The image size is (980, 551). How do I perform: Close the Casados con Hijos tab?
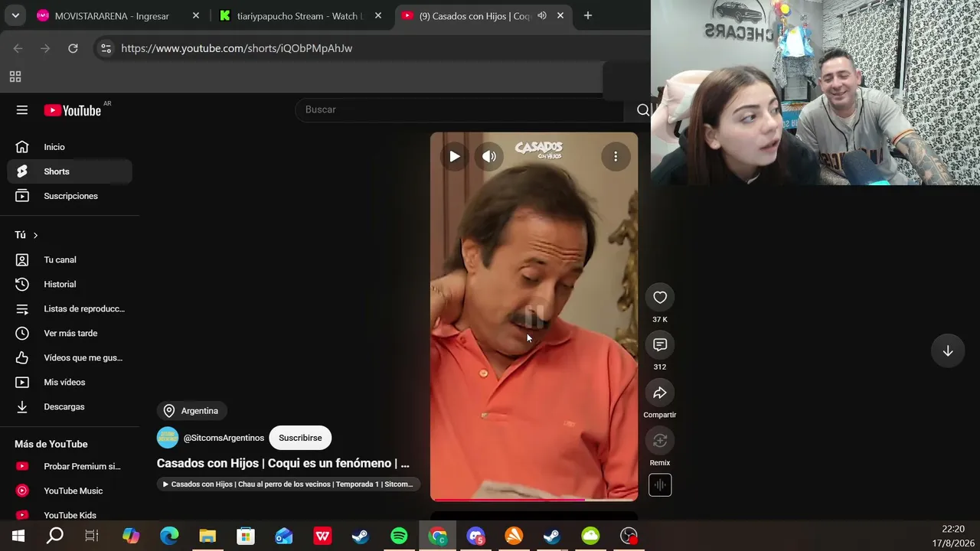click(x=560, y=15)
